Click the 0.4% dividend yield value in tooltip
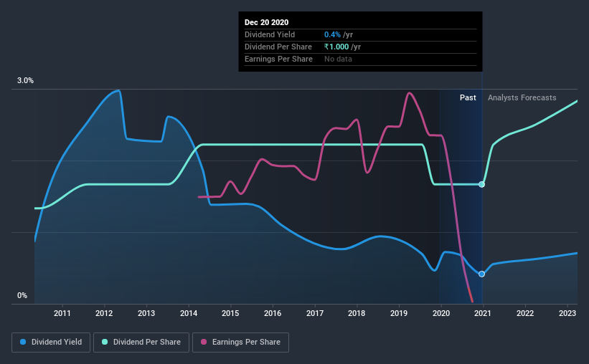Screen dimensions: 589x364 pyautogui.click(x=332, y=34)
